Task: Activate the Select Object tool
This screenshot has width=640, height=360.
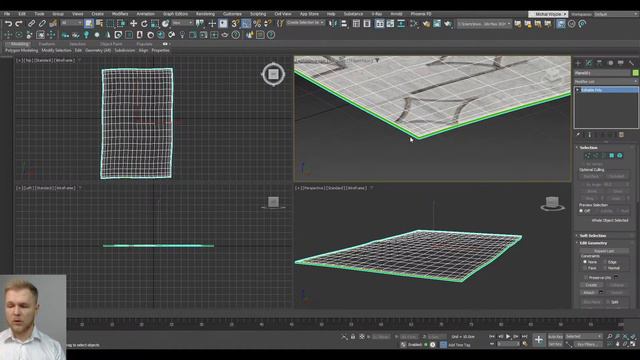Action: point(89,24)
